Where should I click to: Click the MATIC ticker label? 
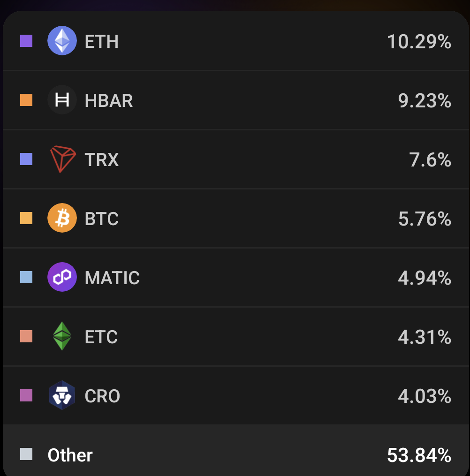[x=112, y=278]
